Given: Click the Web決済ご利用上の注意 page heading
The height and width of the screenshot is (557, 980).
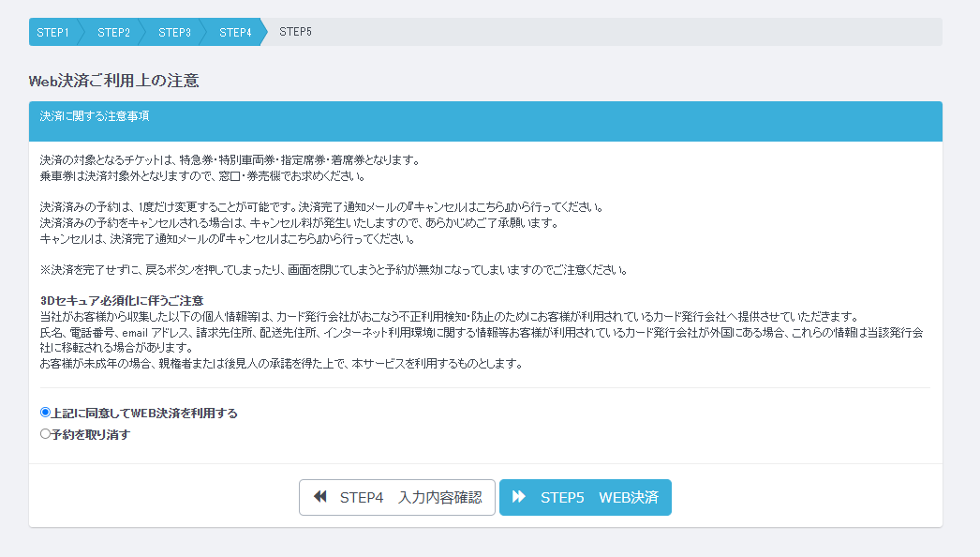Looking at the screenshot, I should click(x=113, y=81).
